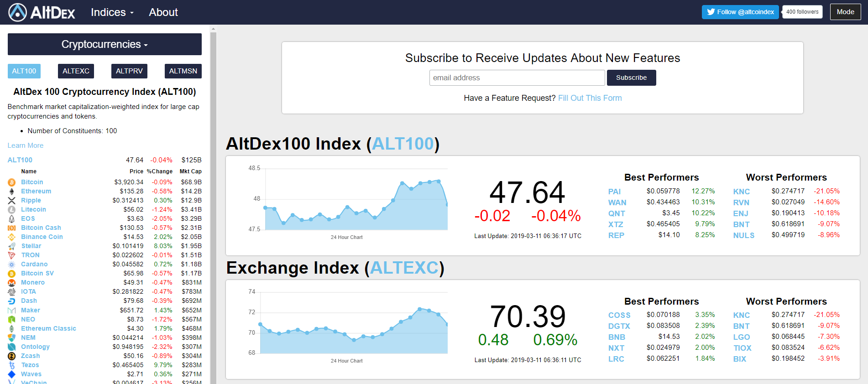The width and height of the screenshot is (868, 384).
Task: Click the Binance Coin icon
Action: pos(12,237)
